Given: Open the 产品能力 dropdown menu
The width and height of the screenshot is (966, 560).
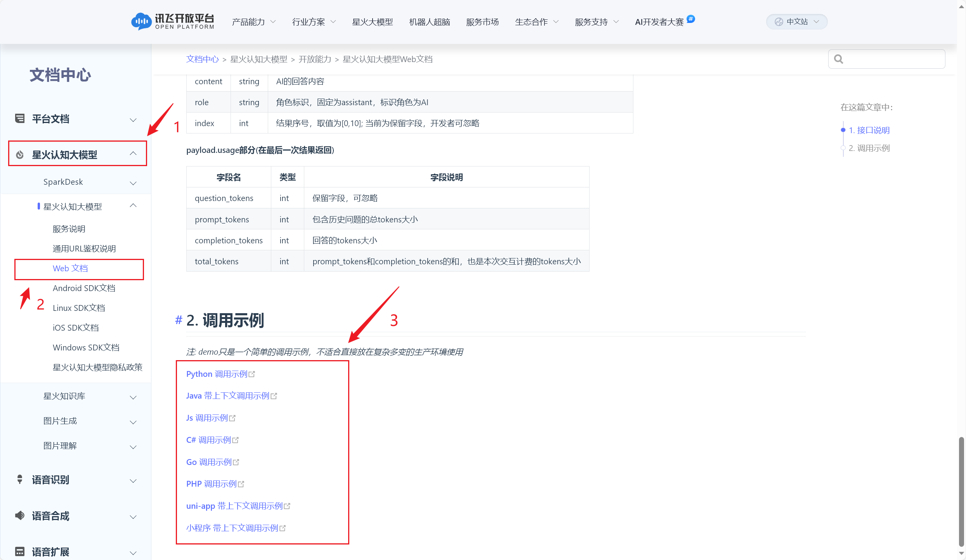Looking at the screenshot, I should point(254,22).
